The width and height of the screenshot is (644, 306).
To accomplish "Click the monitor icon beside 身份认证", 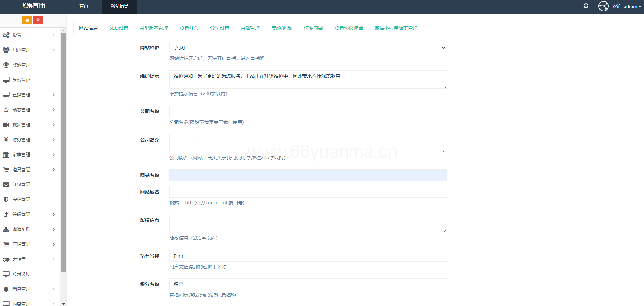I will pos(6,80).
